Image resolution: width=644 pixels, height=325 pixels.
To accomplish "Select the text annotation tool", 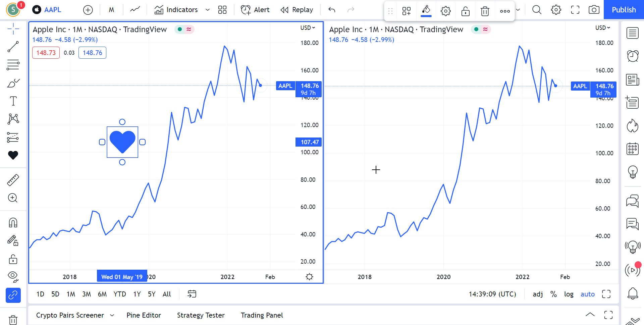I will (x=13, y=101).
